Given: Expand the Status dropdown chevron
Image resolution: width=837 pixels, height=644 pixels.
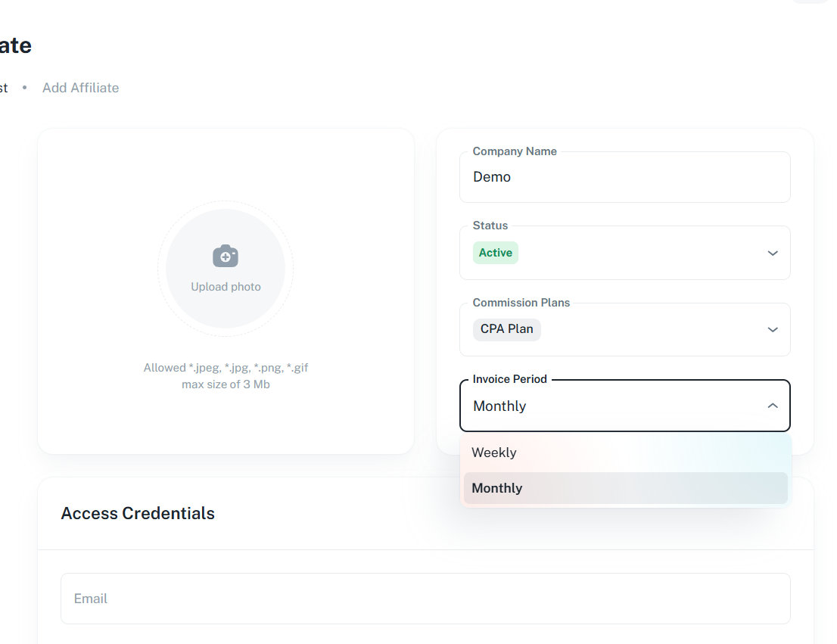Looking at the screenshot, I should point(772,253).
